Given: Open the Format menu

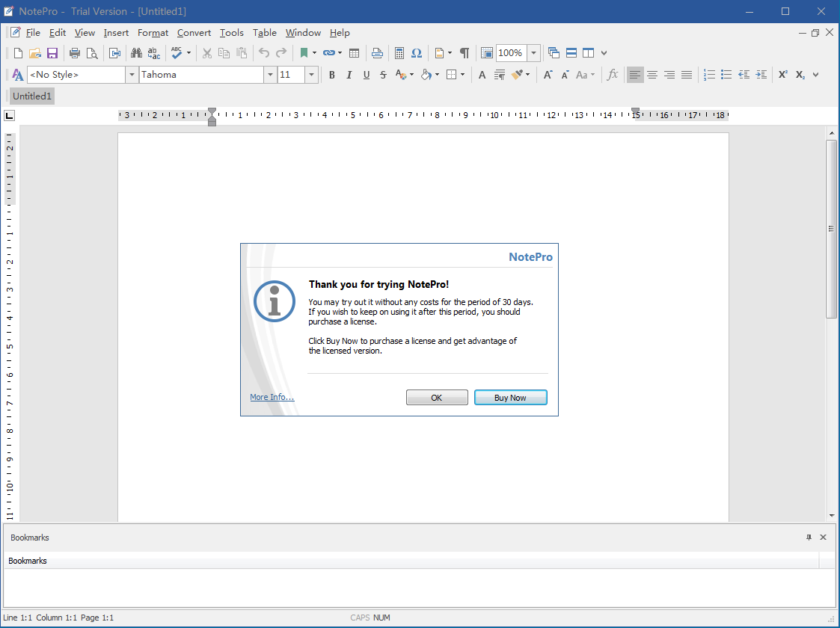Looking at the screenshot, I should (153, 33).
